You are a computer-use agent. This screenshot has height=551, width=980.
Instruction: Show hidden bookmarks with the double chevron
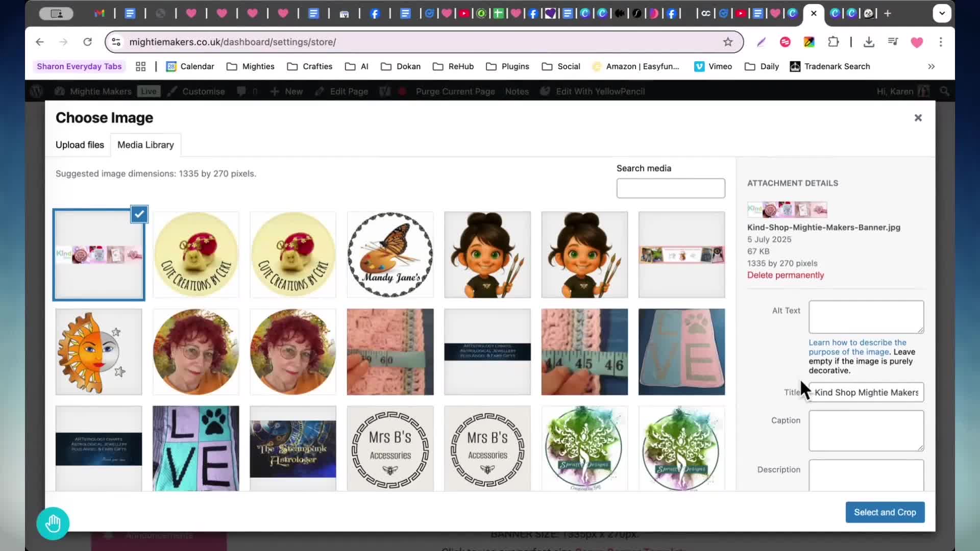click(932, 66)
